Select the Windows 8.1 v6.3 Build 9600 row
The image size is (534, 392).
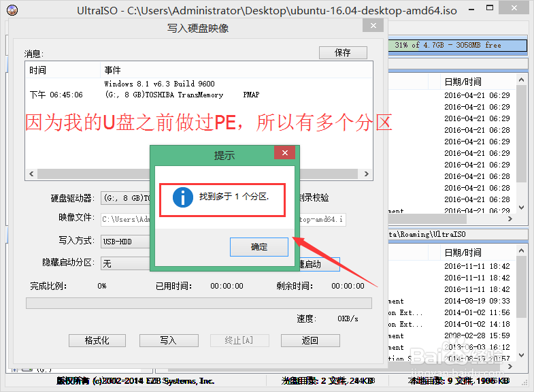click(199, 84)
